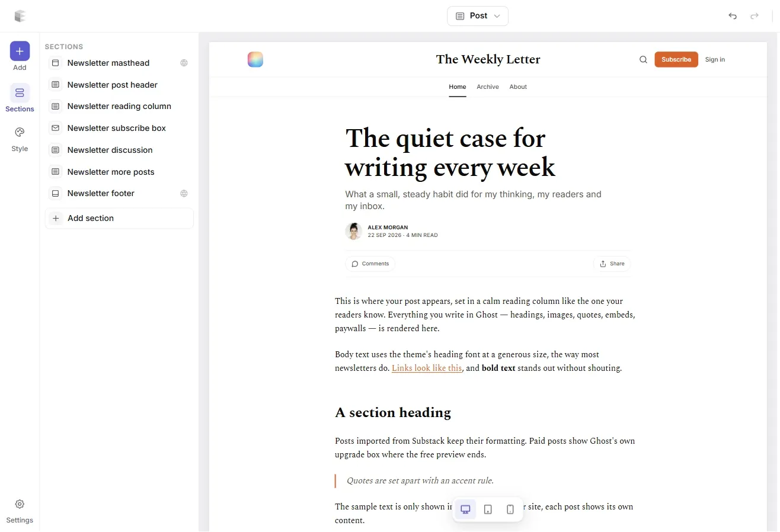This screenshot has height=532, width=780.
Task: Click the Undo arrow icon
Action: (x=733, y=16)
